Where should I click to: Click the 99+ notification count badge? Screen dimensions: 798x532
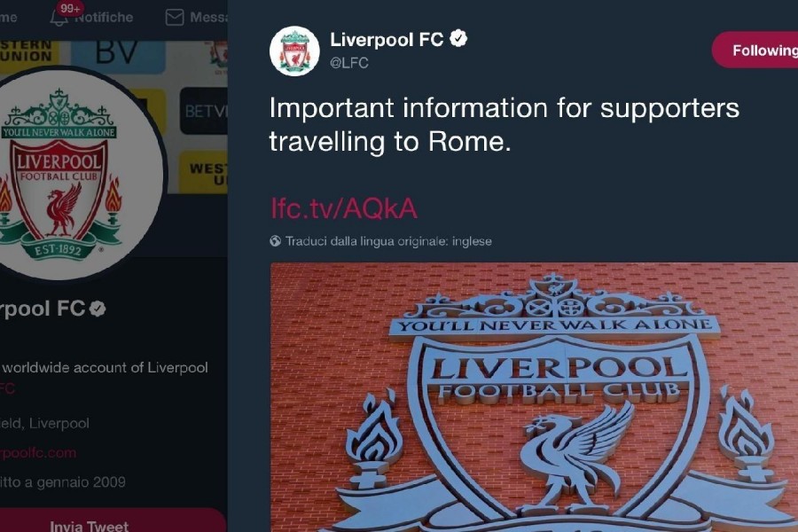70,8
